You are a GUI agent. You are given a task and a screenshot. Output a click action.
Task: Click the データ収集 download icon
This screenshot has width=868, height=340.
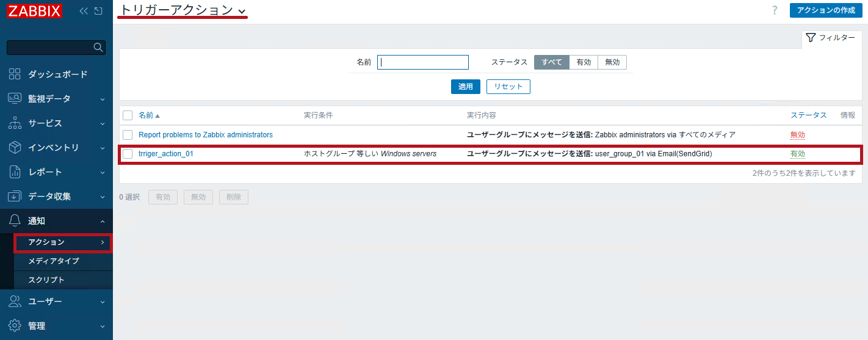pos(15,196)
